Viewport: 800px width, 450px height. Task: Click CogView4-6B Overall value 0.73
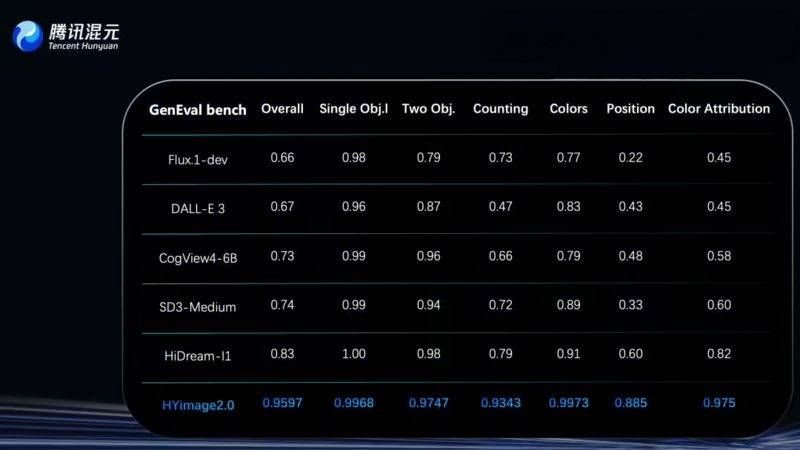tap(282, 256)
